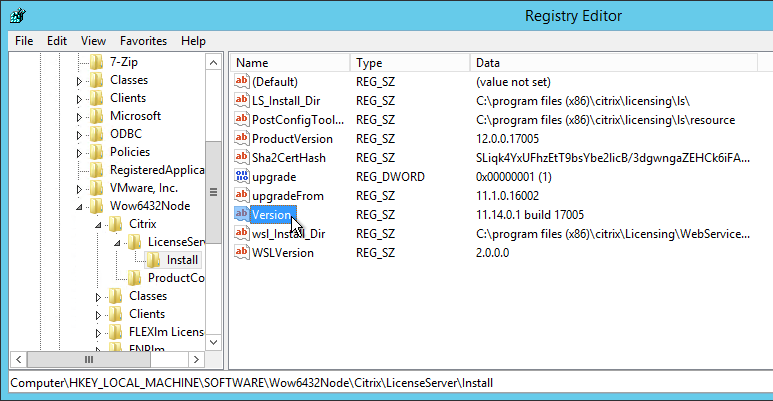Click the Install folder icon
Image resolution: width=773 pixels, height=401 pixels.
click(x=153, y=260)
